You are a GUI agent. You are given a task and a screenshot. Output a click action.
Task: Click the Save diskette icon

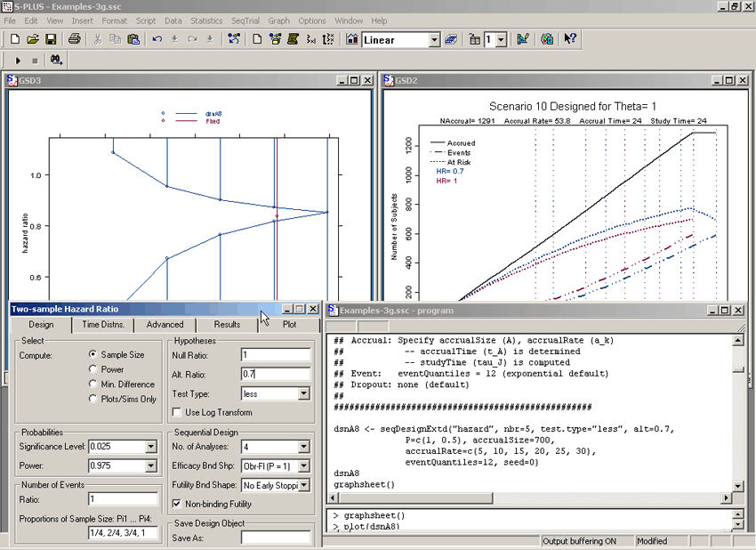point(51,39)
